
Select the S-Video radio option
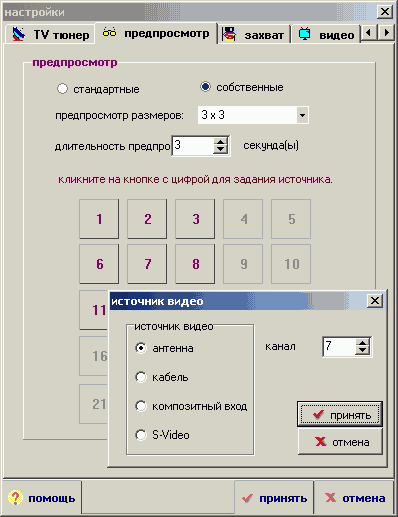click(141, 435)
